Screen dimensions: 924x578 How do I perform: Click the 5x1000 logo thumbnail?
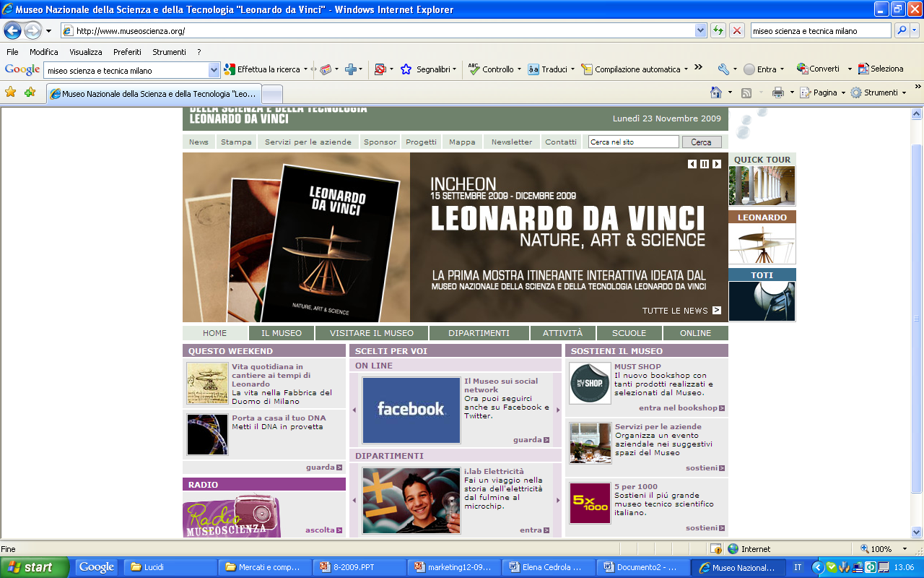(590, 503)
